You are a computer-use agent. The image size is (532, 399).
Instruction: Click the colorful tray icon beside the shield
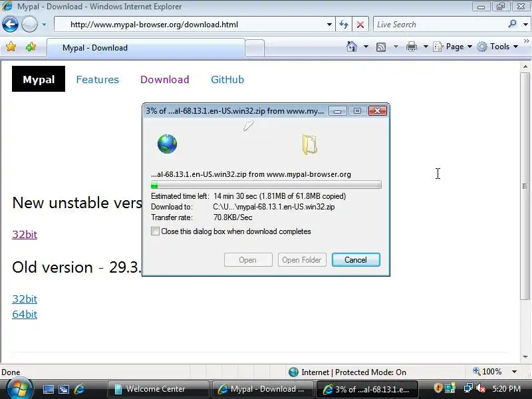pos(450,388)
